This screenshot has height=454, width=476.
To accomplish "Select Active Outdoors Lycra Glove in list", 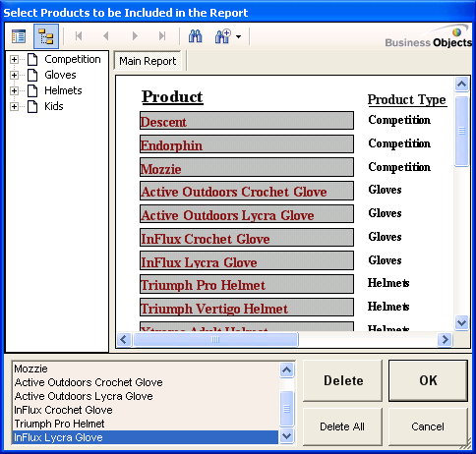I will tap(146, 396).
